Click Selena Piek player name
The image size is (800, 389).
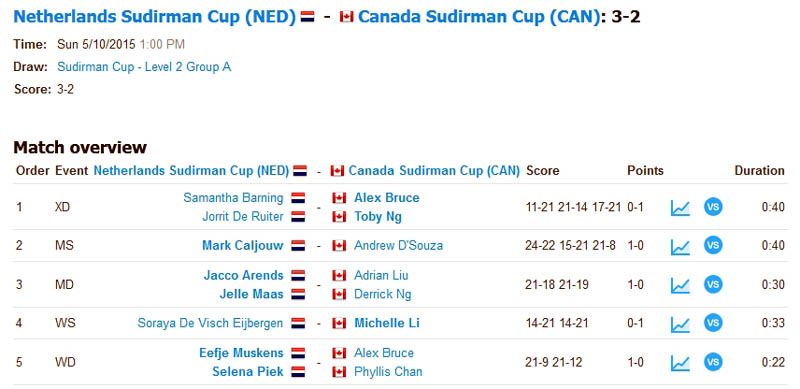(247, 372)
